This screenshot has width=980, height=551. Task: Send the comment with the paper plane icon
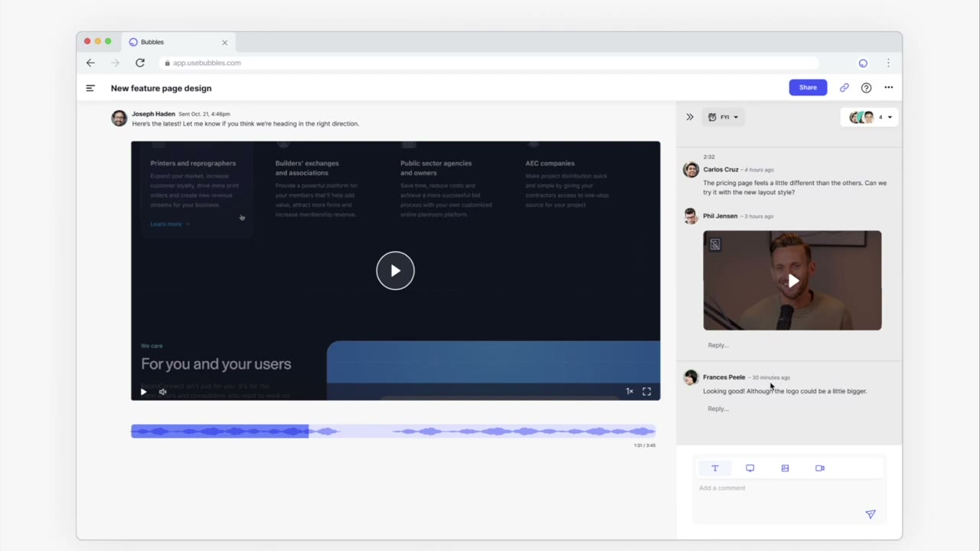click(871, 514)
